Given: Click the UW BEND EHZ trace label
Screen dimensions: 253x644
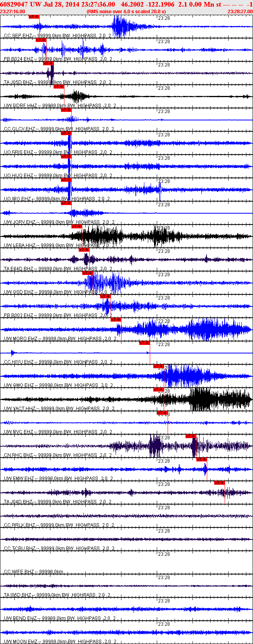Looking at the screenshot, I should click(59, 618).
